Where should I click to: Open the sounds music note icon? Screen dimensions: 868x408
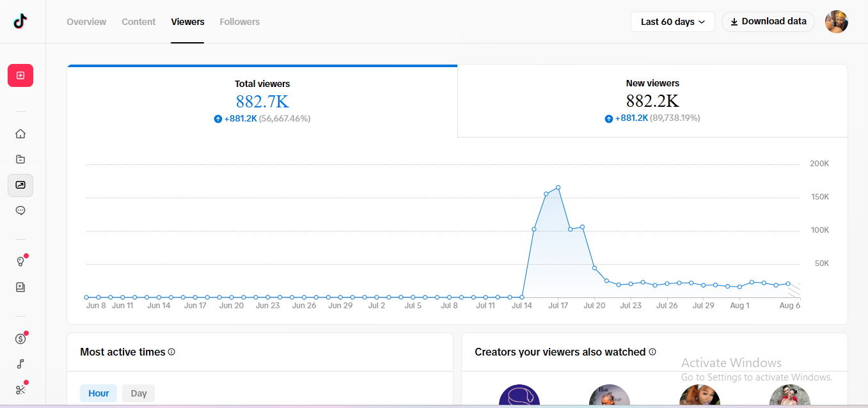[x=20, y=364]
